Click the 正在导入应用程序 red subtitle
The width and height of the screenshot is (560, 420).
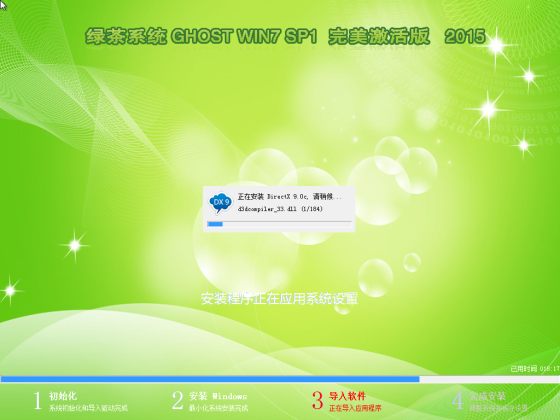pyautogui.click(x=355, y=408)
